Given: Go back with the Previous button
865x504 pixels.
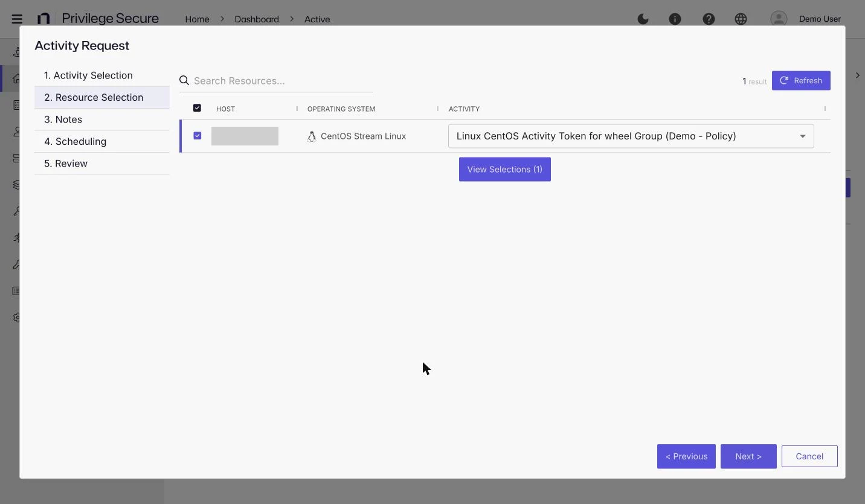Looking at the screenshot, I should pos(686,456).
